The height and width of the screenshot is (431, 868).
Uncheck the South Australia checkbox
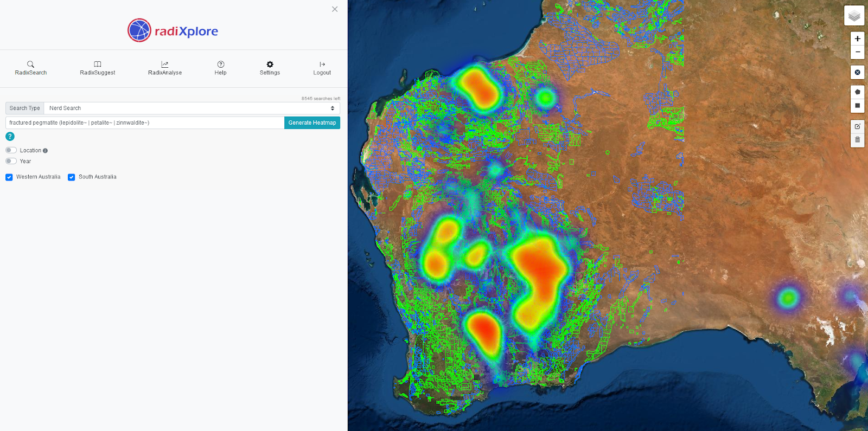(71, 177)
